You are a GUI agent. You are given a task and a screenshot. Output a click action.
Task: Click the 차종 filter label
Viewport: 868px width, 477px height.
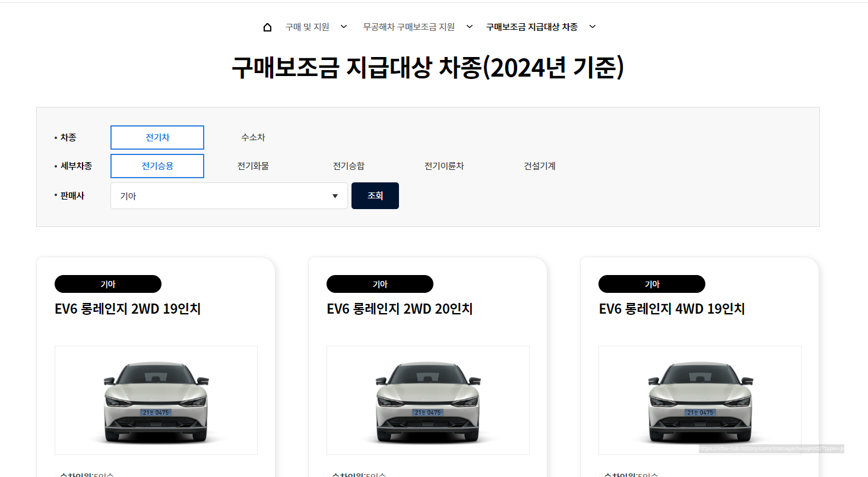click(x=68, y=137)
